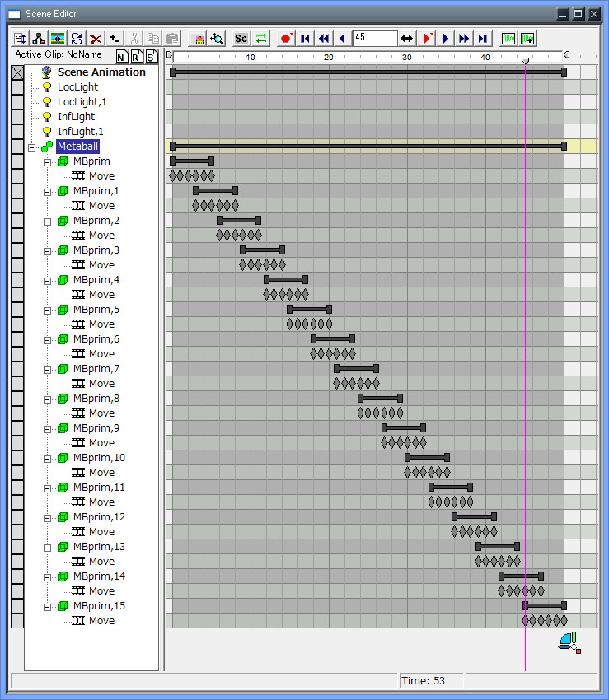
Task: Jump to the first frame
Action: tap(305, 39)
